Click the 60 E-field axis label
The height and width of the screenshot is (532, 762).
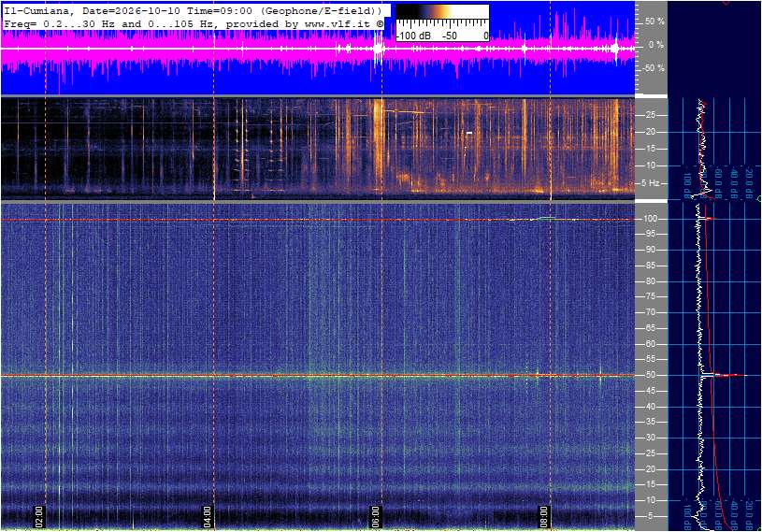[650, 344]
